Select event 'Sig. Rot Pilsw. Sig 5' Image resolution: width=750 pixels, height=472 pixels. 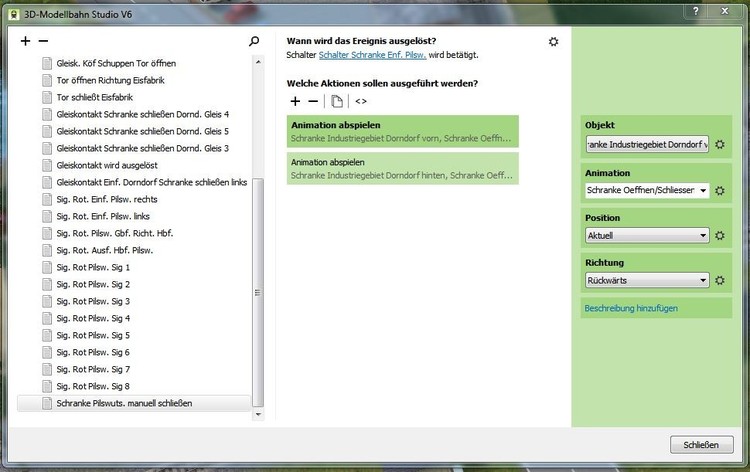(x=93, y=335)
